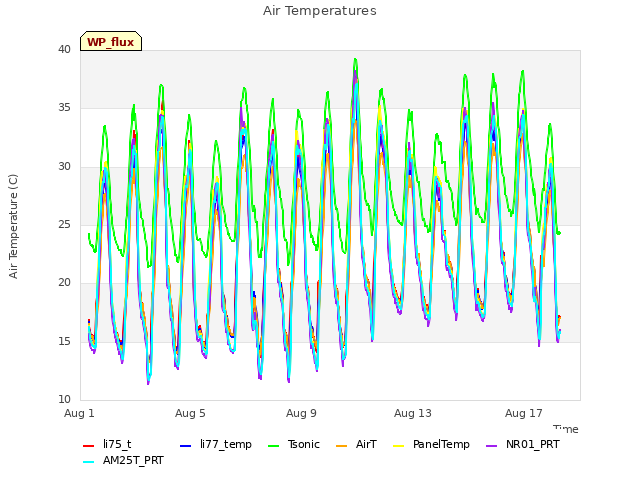Click the Air Temperature (C) axis label
Image resolution: width=640 pixels, height=480 pixels.
[13, 226]
